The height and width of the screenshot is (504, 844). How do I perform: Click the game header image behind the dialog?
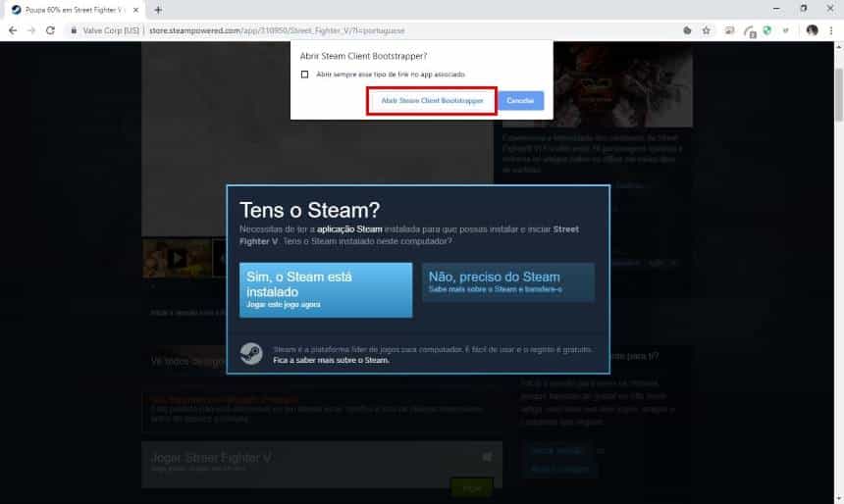pos(623,85)
